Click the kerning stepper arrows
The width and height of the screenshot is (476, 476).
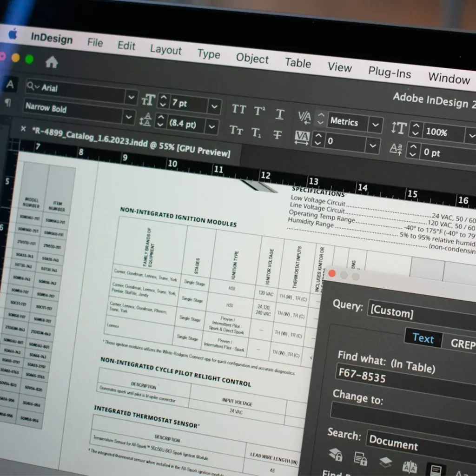pyautogui.click(x=321, y=119)
